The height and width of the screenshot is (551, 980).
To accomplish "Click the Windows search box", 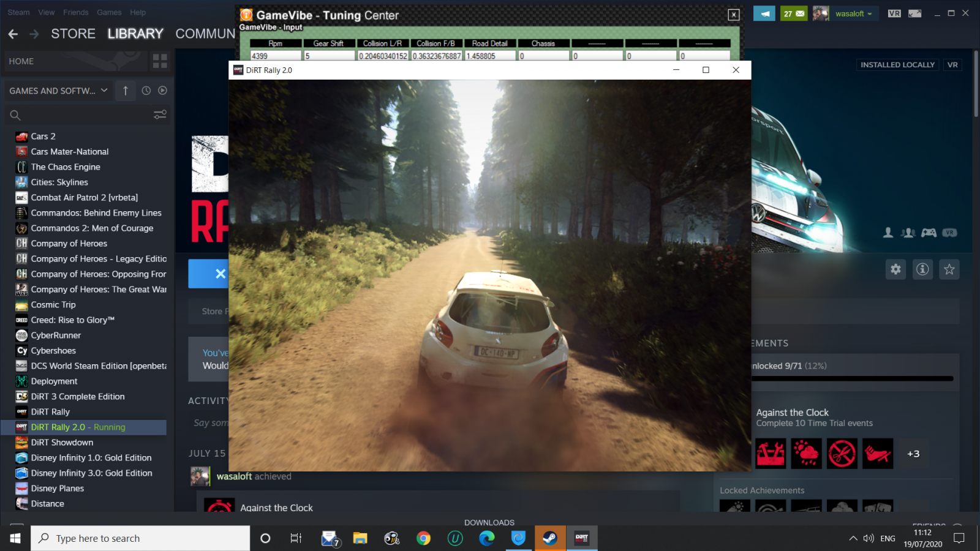I will tap(140, 538).
